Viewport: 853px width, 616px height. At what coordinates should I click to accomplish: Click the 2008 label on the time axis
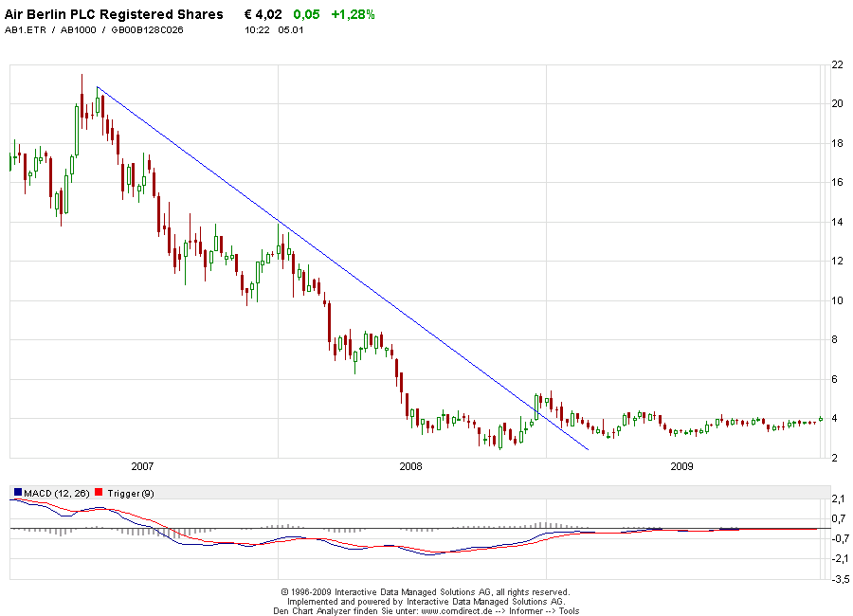tap(410, 466)
